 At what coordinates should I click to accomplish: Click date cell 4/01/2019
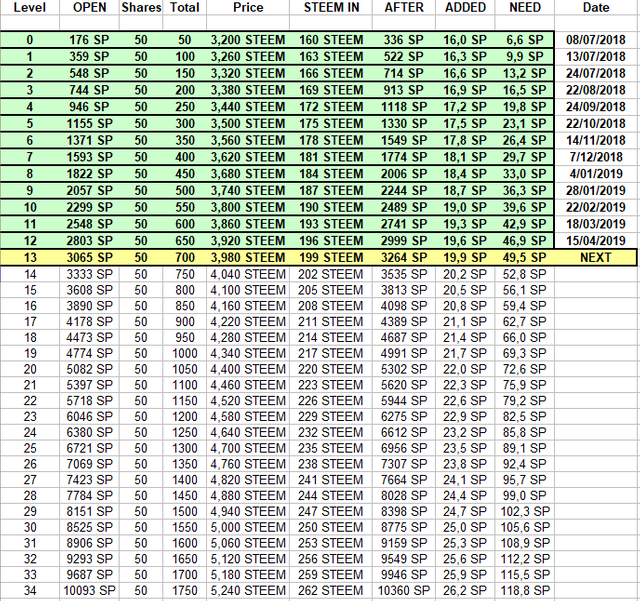(596, 174)
